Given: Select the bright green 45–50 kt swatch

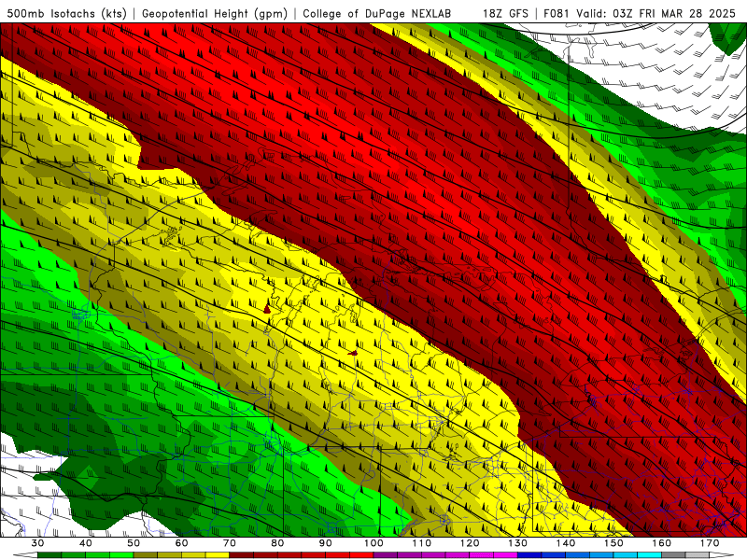Looking at the screenshot, I should click(121, 555).
